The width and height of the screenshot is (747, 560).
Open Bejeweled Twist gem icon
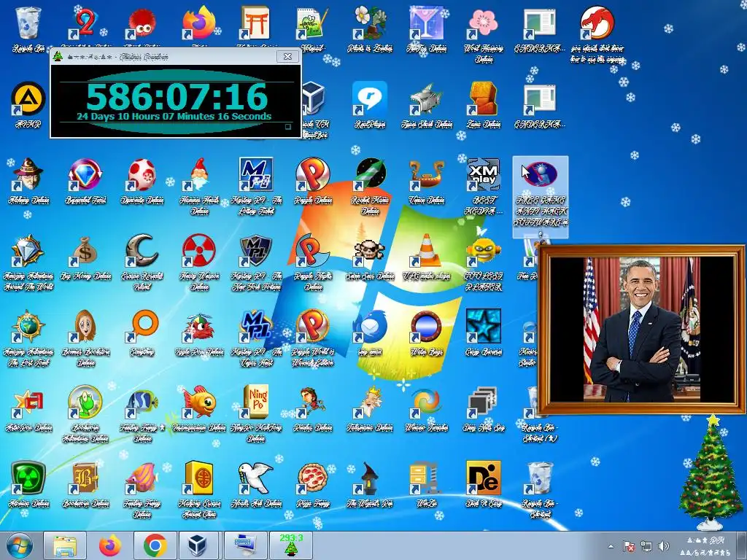85,175
